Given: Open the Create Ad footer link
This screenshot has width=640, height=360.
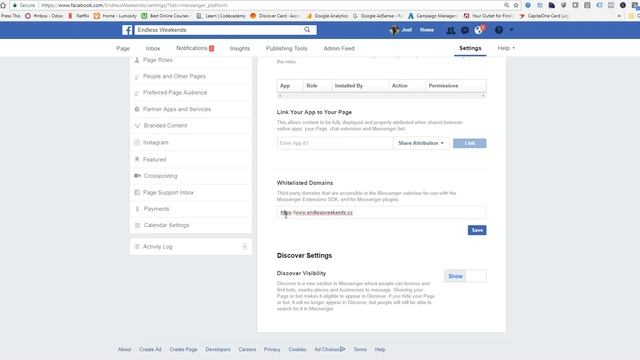Looking at the screenshot, I should coord(150,349).
